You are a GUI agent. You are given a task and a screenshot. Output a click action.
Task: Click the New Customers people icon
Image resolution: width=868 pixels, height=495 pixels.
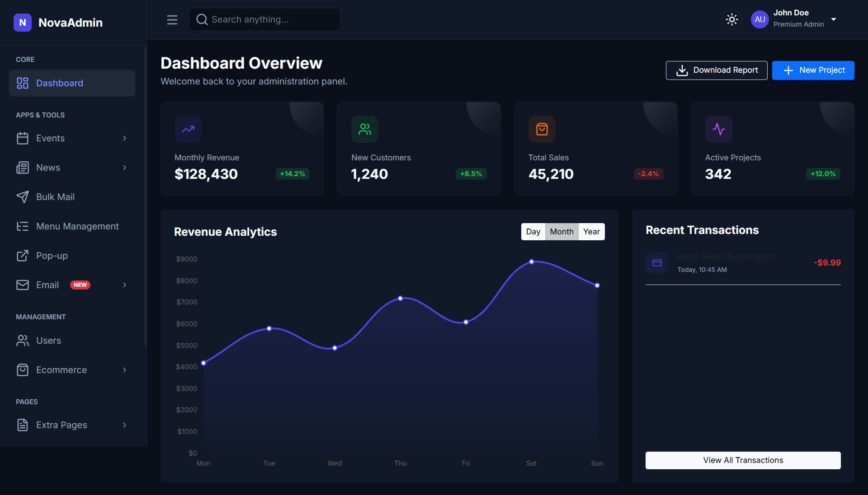point(364,129)
